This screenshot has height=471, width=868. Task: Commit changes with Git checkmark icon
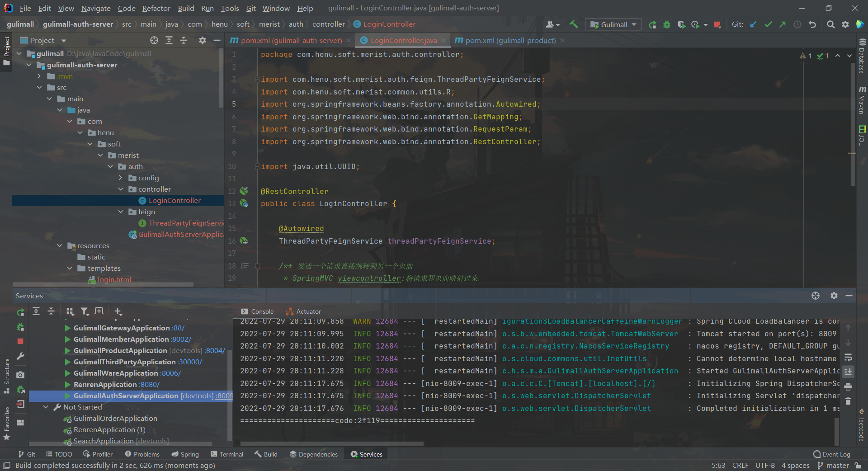tap(768, 24)
